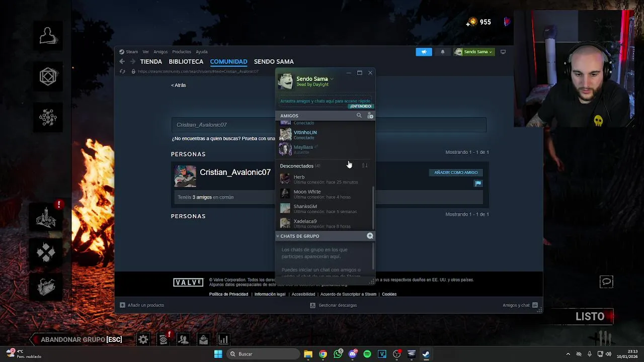Open the cosmetics icon with red notification badge
Screen dimensions: 644x362
pyautogui.click(x=47, y=217)
